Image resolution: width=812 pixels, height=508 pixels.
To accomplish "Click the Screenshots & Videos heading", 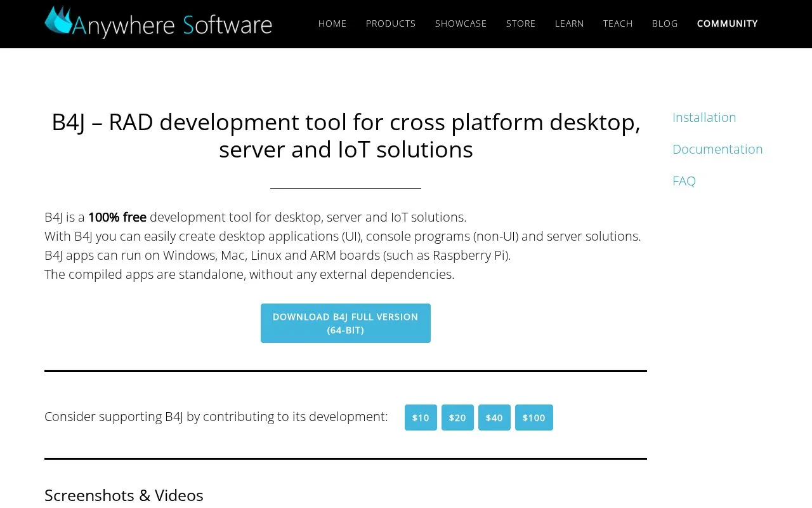I will [124, 495].
